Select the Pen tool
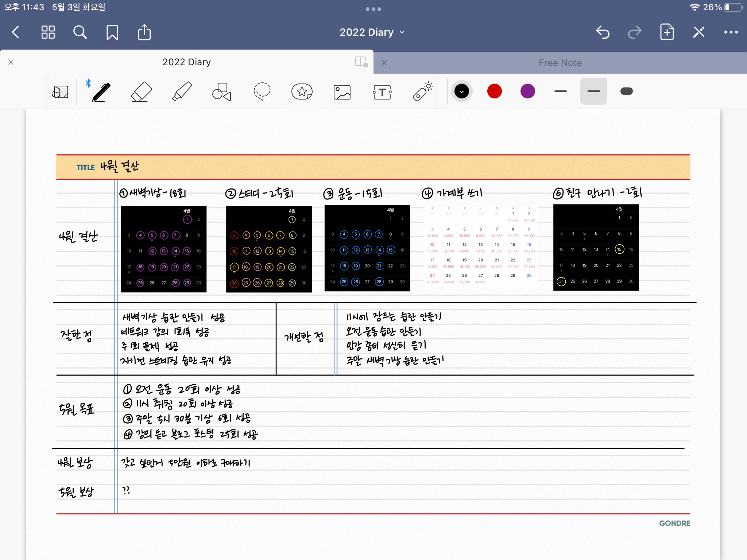 coord(101,92)
